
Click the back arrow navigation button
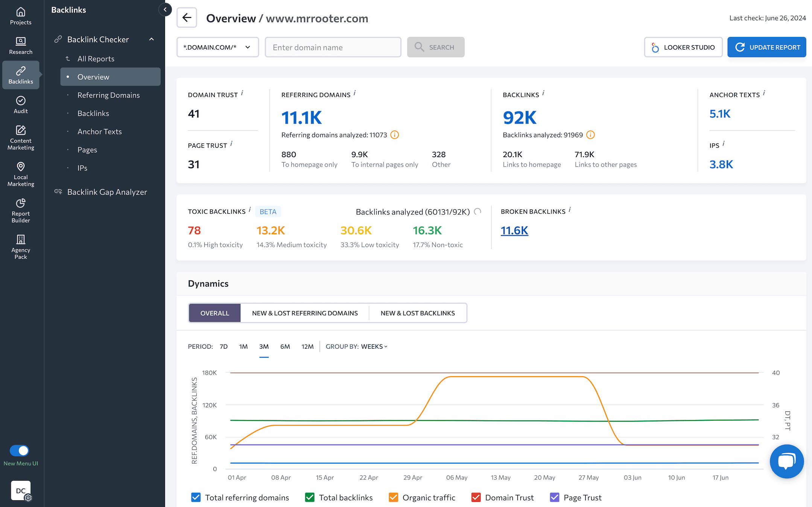187,18
